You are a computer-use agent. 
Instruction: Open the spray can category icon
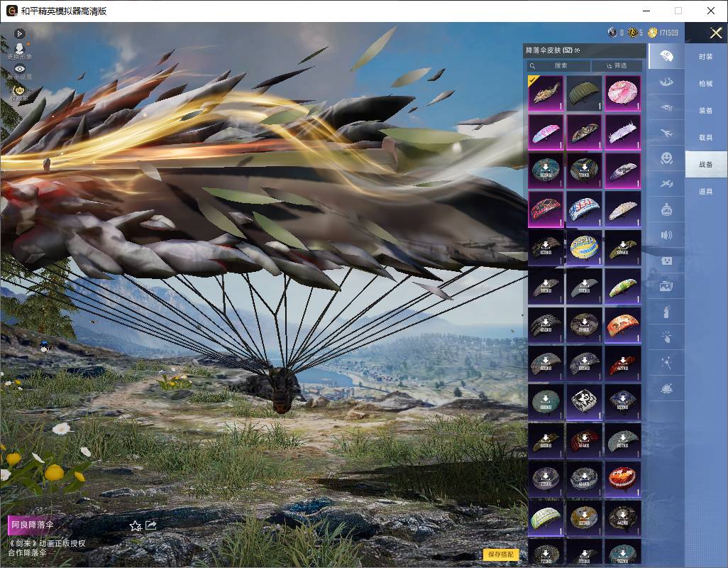coord(666,312)
